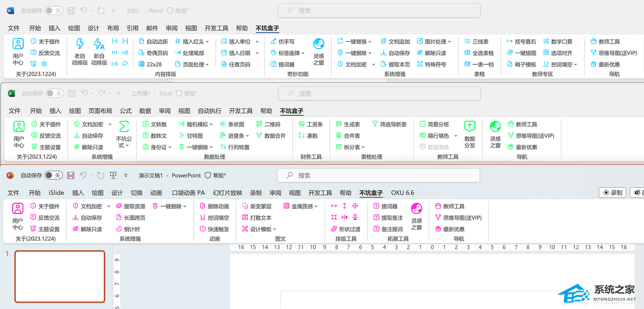Expand 图片处理 dropdown in Word
The image size is (644, 309).
450,41
